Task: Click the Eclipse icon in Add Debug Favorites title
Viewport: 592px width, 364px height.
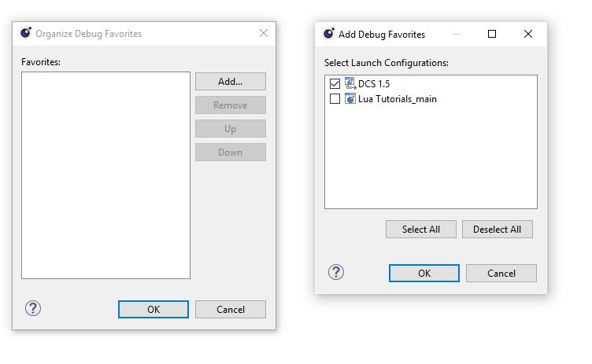Action: pyautogui.click(x=328, y=34)
